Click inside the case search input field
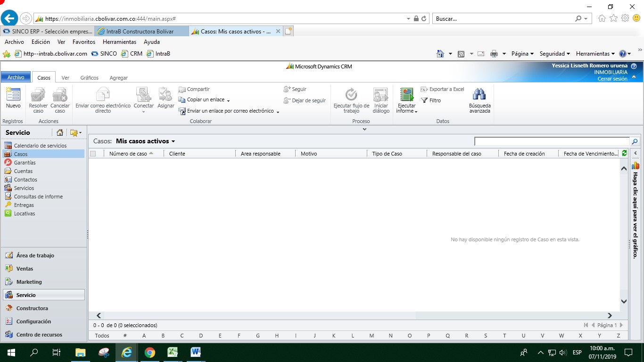This screenshot has width=644, height=362. pos(552,141)
